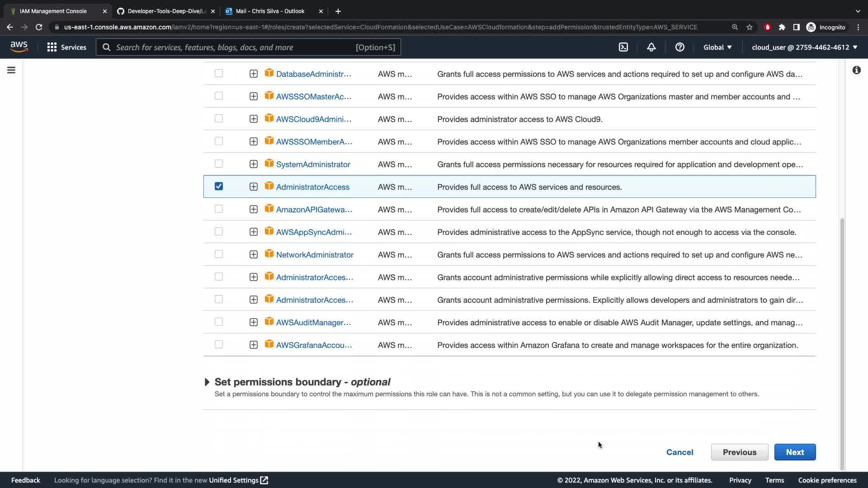
Task: Uncheck the AdministratorAccess policy checkbox
Action: [x=219, y=186]
